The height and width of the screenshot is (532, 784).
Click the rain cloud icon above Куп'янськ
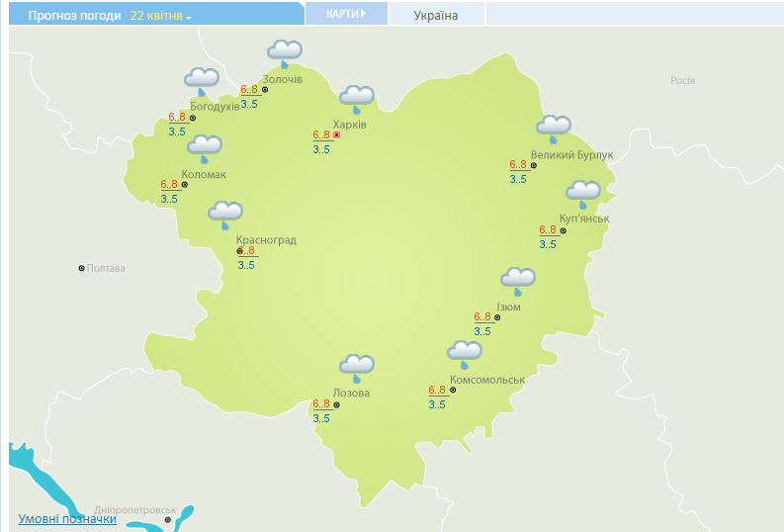point(582,192)
